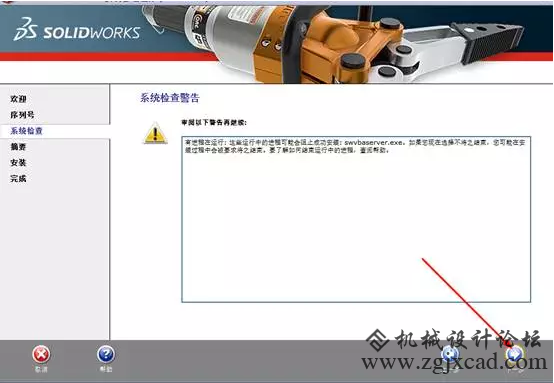Select the 欢迎 step in the sidebar
The image size is (554, 383).
18,99
